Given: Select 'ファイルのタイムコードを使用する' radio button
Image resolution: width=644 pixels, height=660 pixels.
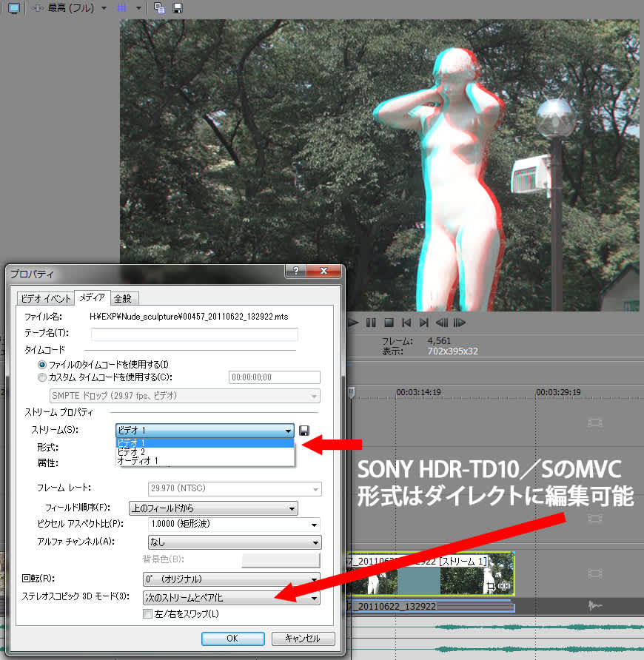Looking at the screenshot, I should pos(42,364).
